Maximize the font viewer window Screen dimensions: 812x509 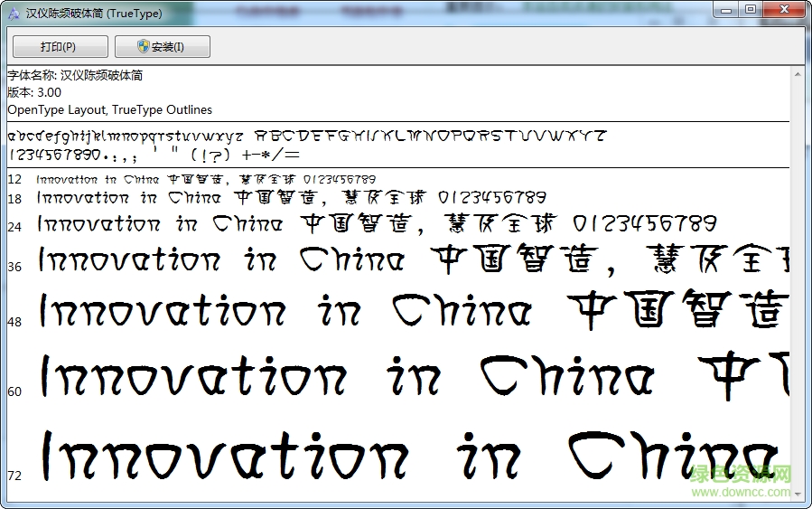pos(751,9)
